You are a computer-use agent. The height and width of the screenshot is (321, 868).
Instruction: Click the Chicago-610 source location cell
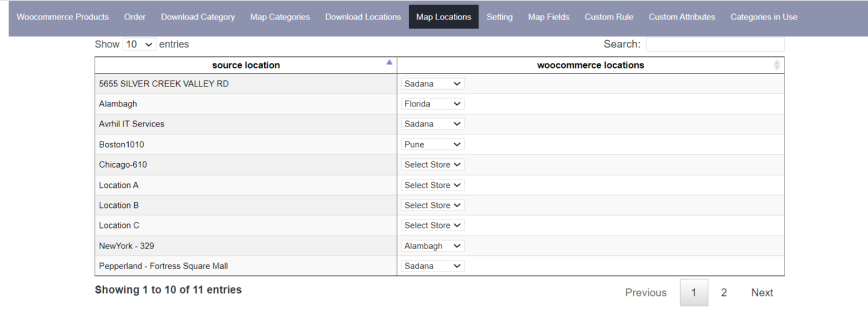[x=246, y=164]
